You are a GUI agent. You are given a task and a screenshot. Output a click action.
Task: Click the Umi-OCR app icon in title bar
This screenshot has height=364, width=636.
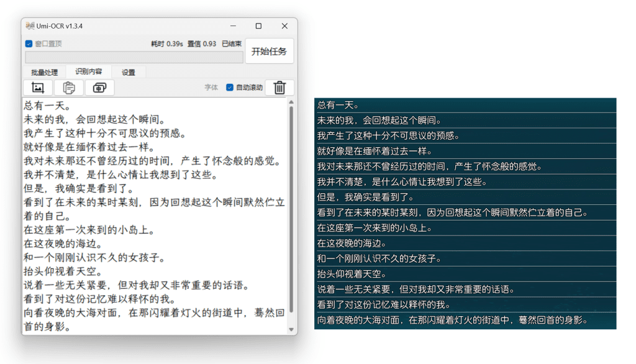point(30,25)
